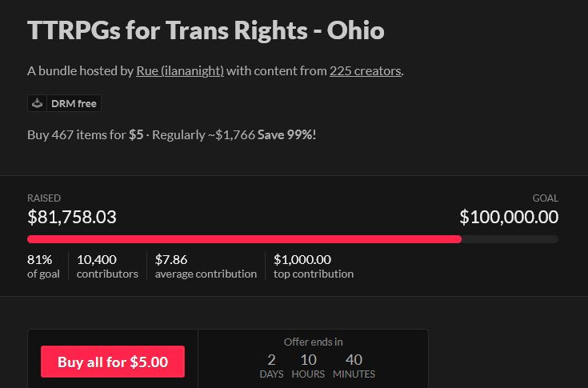This screenshot has height=388, width=588.
Task: Click the 10,400 contributors stat
Action: pyautogui.click(x=107, y=266)
